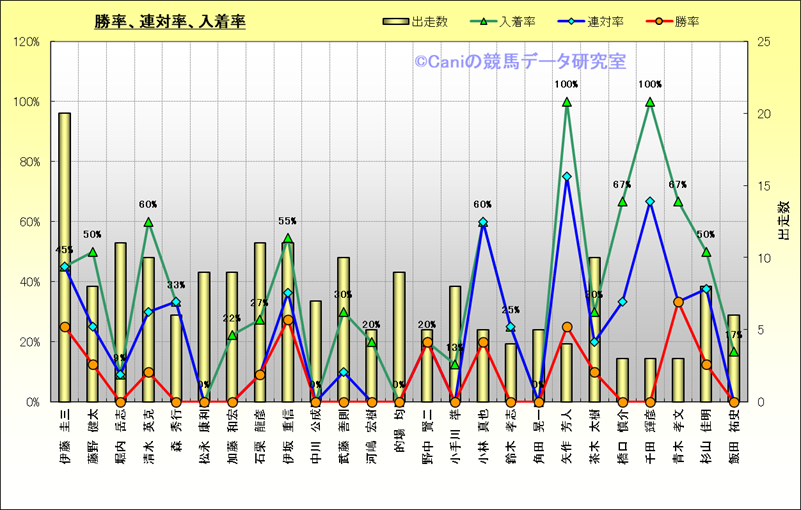Screen dimensions: 801x510
Task: Click the orange win-rate circle for 伊藤 圭三
Action: point(65,327)
